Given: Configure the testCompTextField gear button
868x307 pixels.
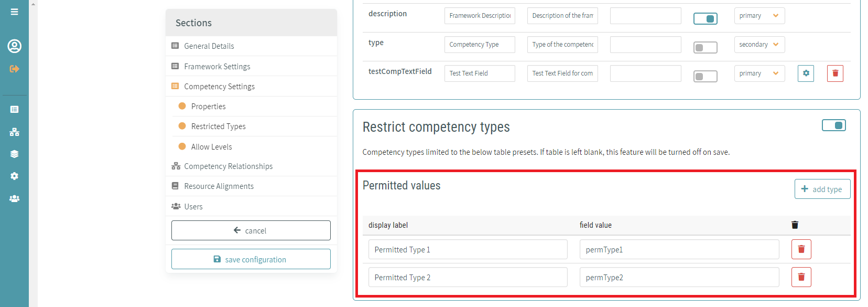Looking at the screenshot, I should [806, 73].
